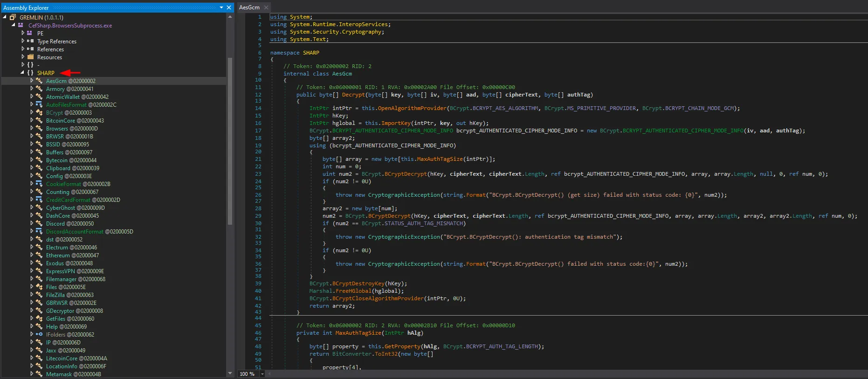Click the Resources folder icon
This screenshot has height=379, width=868.
pyautogui.click(x=30, y=57)
